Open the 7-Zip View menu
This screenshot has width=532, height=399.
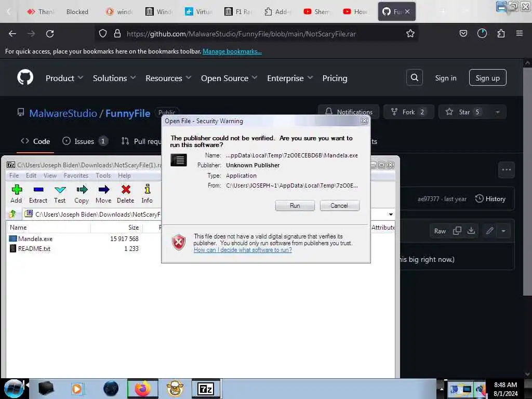pos(50,176)
